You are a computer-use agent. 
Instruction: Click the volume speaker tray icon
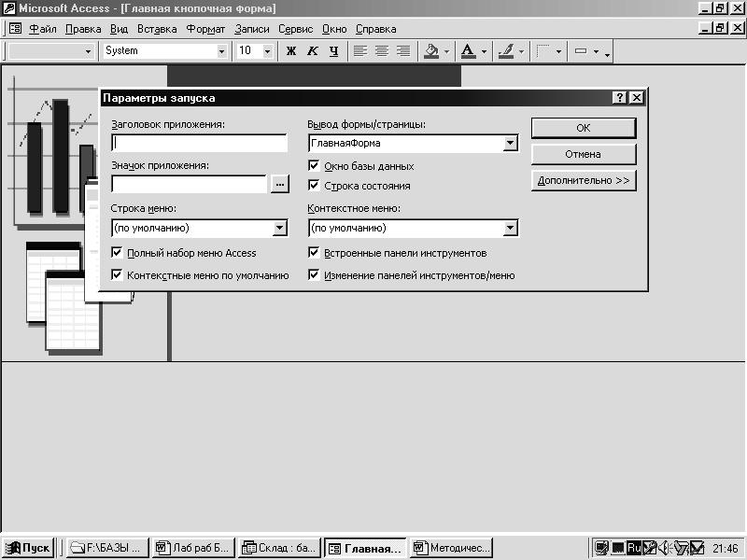pyautogui.click(x=664, y=548)
